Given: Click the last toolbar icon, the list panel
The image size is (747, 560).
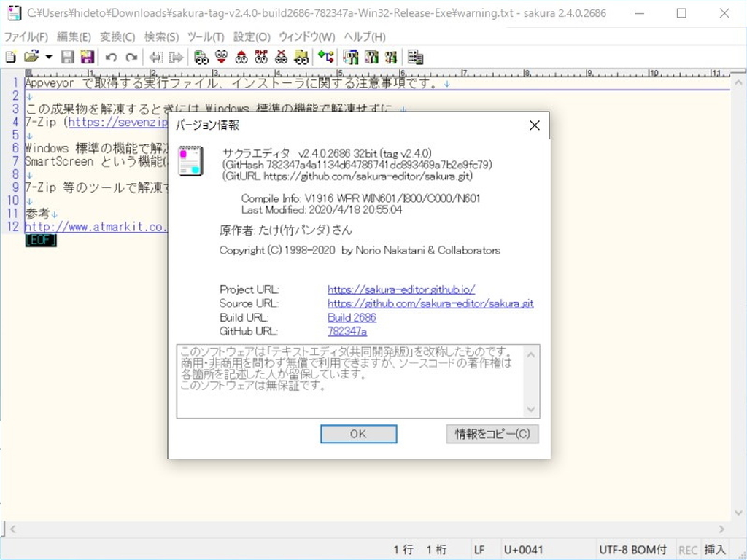Looking at the screenshot, I should pos(415,58).
